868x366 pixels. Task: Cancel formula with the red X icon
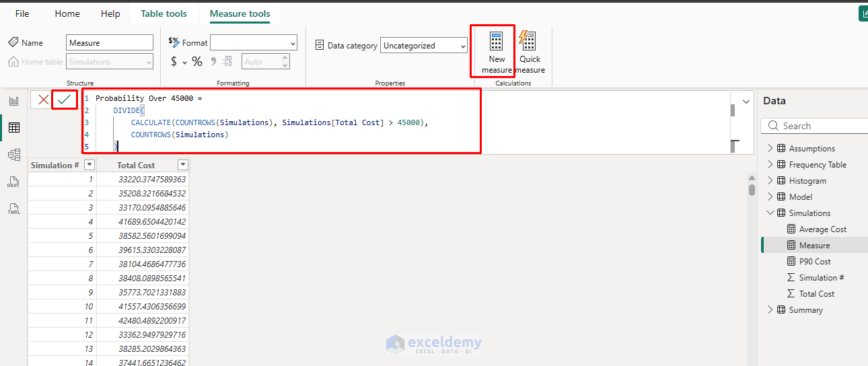click(44, 100)
